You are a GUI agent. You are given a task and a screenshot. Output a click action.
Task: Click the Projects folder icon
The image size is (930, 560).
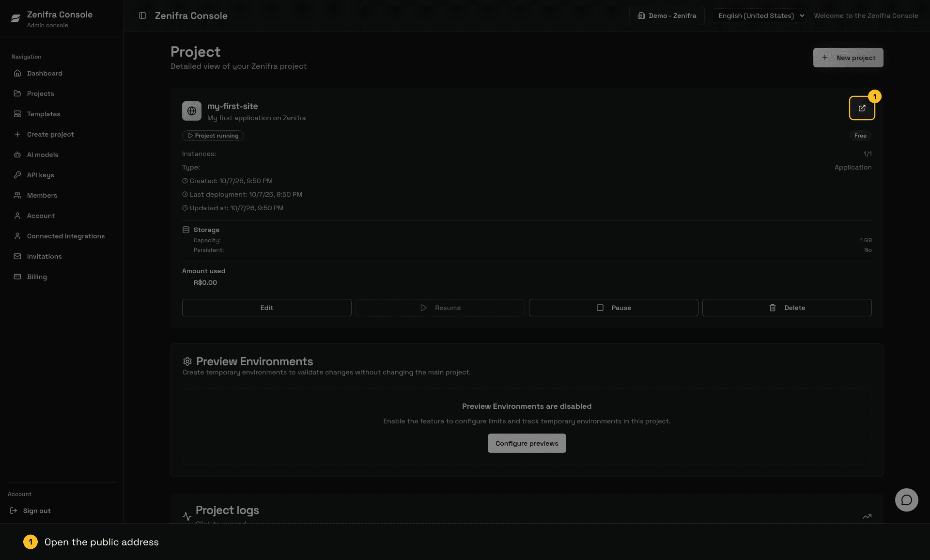tap(17, 93)
